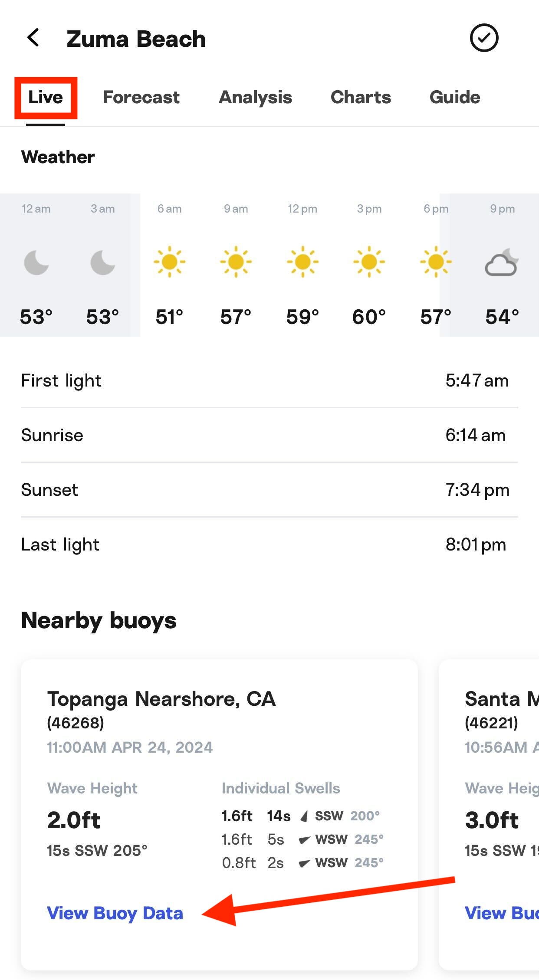Select the 12am moon weather icon
Screen dimensions: 539x980
click(36, 262)
